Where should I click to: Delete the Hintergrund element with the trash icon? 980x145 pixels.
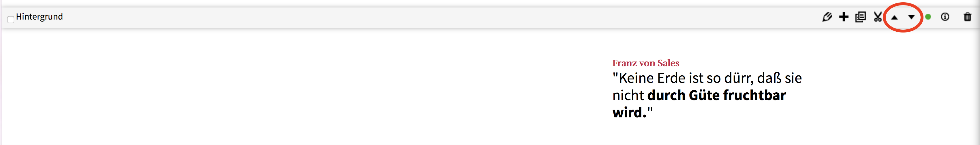pyautogui.click(x=967, y=17)
